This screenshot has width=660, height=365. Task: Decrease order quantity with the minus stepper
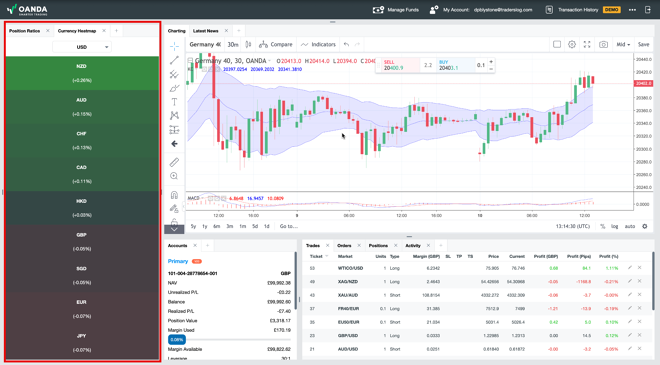[x=491, y=69]
